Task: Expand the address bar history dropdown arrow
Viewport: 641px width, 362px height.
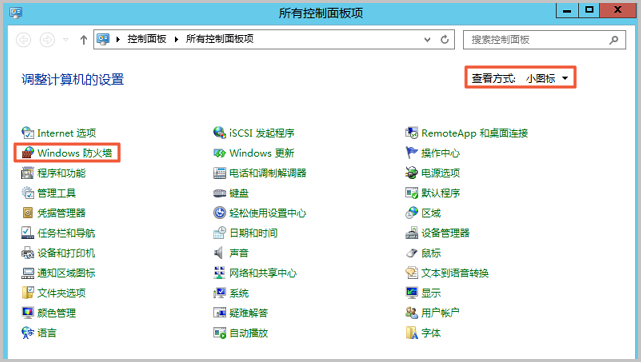Action: click(428, 40)
